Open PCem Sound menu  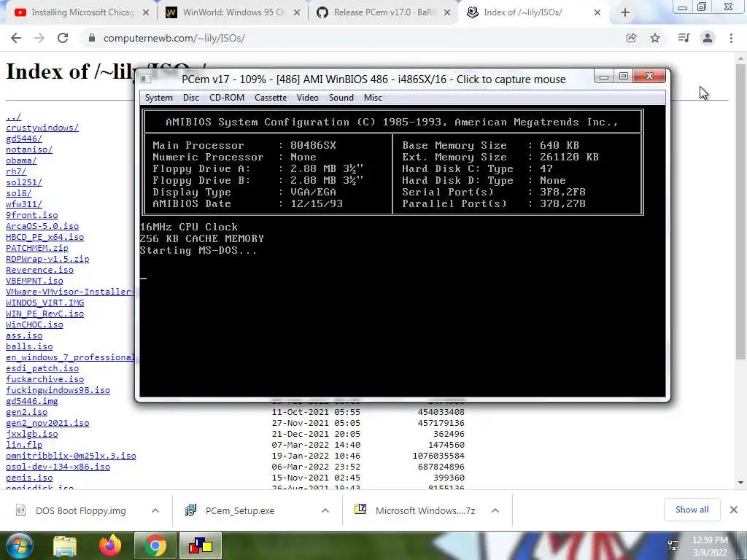341,98
